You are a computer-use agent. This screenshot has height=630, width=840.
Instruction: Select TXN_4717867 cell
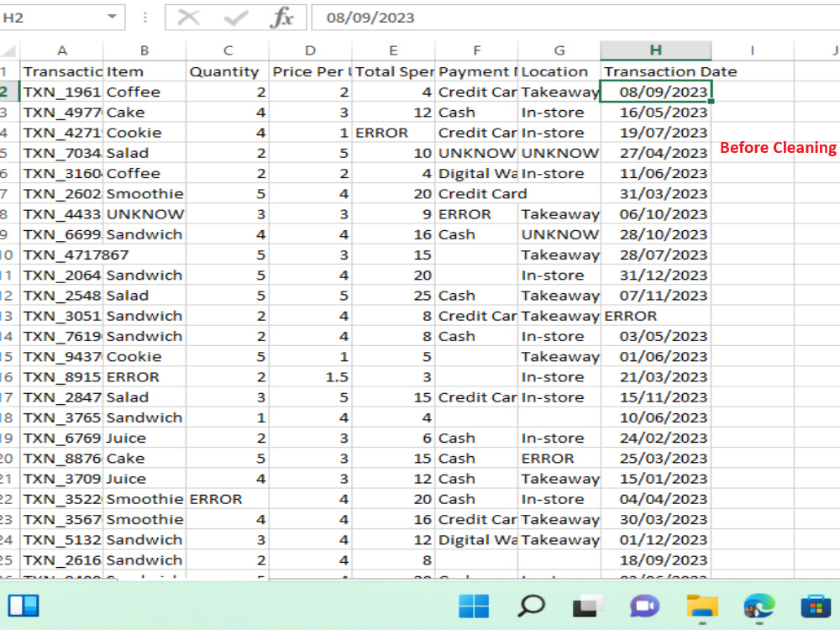pyautogui.click(x=61, y=255)
